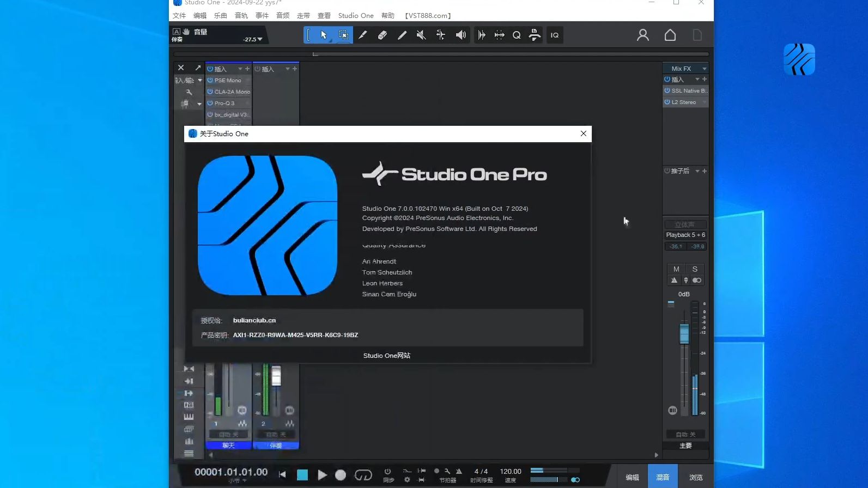
Task: Mute the main channel with M
Action: click(676, 269)
